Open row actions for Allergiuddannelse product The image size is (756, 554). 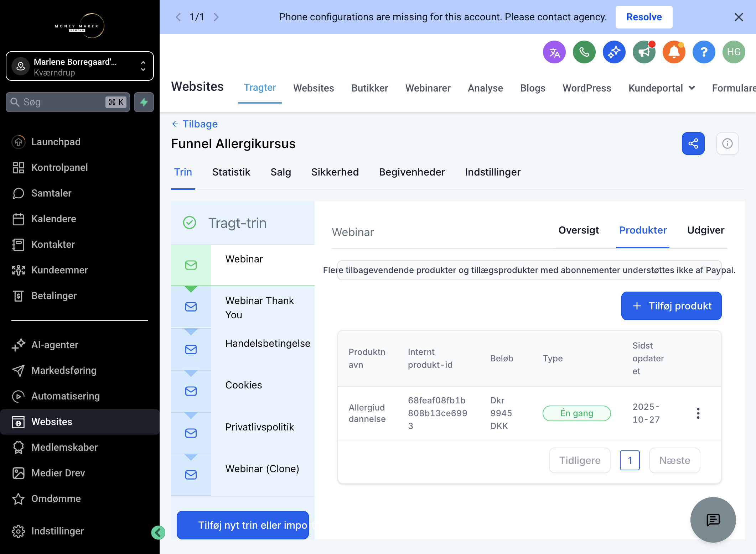tap(698, 413)
